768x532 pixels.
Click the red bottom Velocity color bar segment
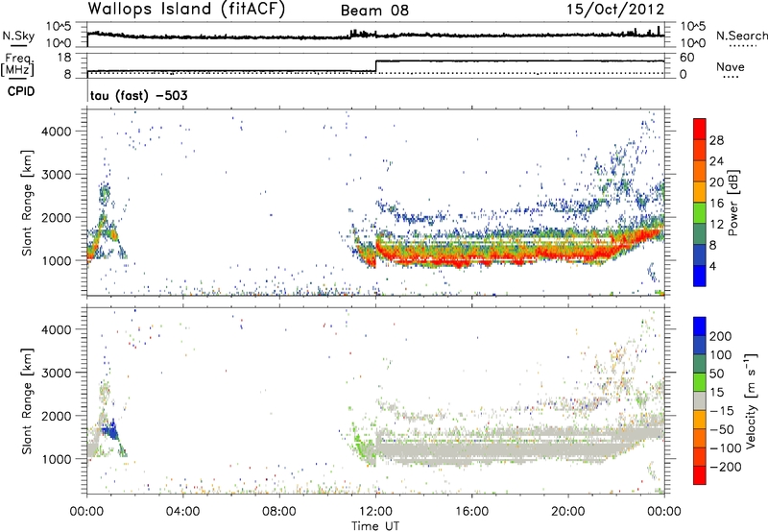click(x=700, y=475)
